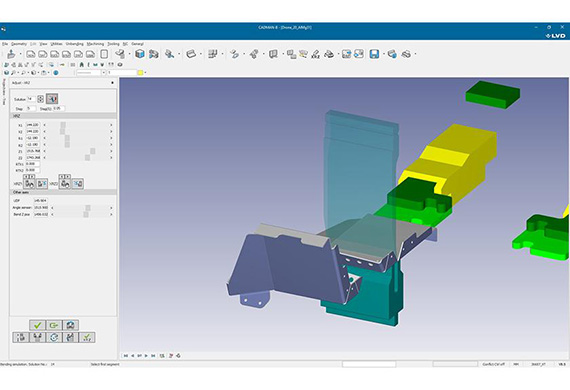Image resolution: width=570 pixels, height=390 pixels.
Task: Click the tall sheet outline icon in the main toolbar
Action: click(x=104, y=54)
